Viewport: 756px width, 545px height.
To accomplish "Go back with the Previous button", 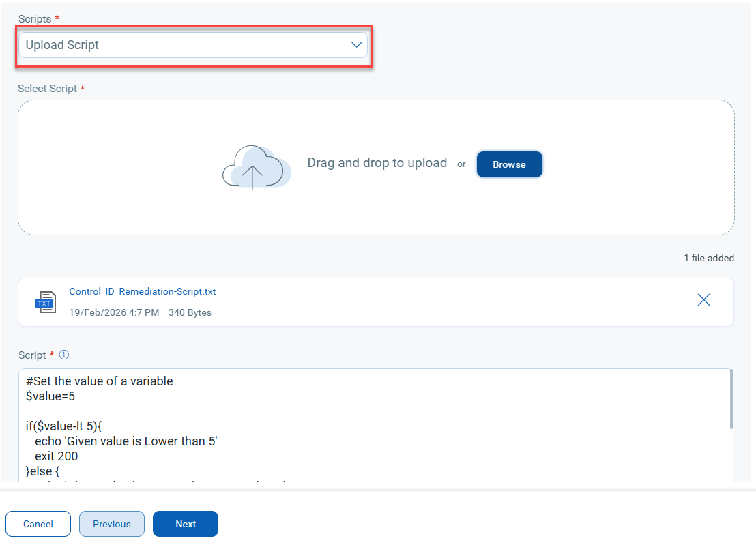I will coord(112,524).
